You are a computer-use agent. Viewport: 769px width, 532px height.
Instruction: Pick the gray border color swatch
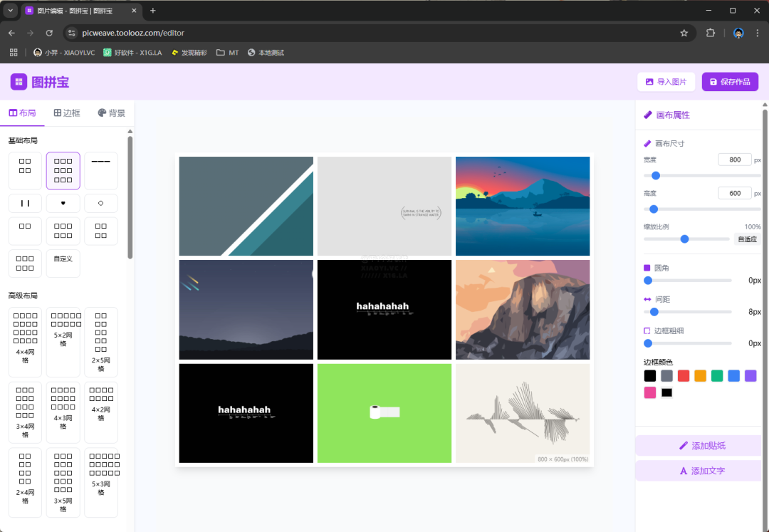(666, 375)
